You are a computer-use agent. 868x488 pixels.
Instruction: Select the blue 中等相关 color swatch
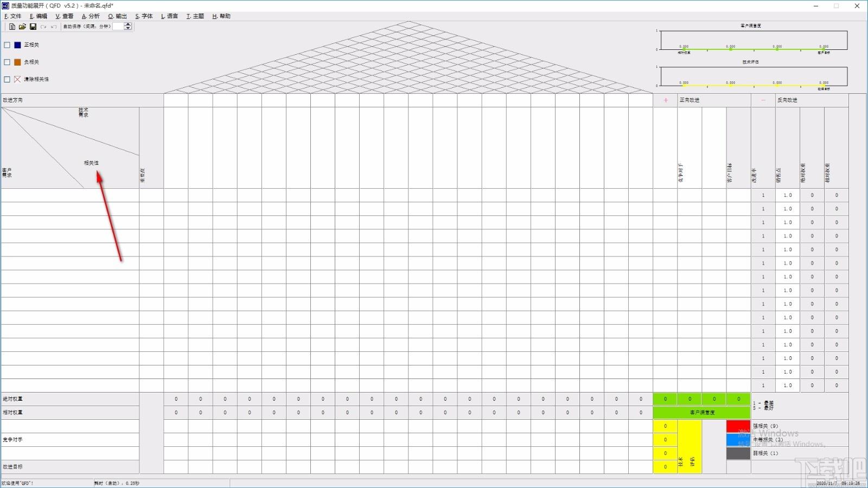738,440
